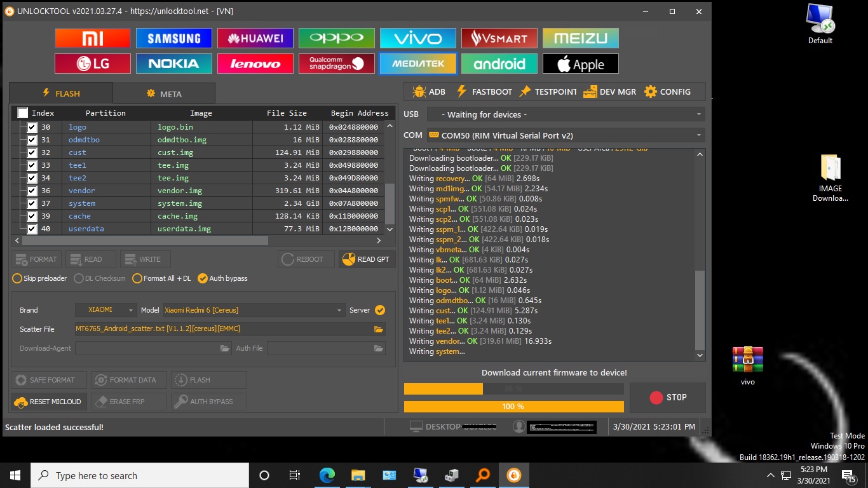Image resolution: width=868 pixels, height=488 pixels.
Task: Open the Config settings
Action: (667, 91)
